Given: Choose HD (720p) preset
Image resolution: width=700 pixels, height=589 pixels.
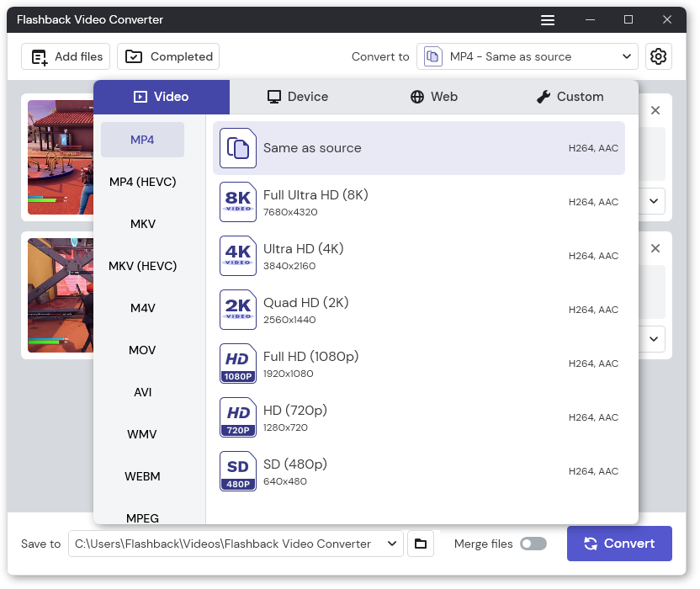Looking at the screenshot, I should click(x=419, y=417).
